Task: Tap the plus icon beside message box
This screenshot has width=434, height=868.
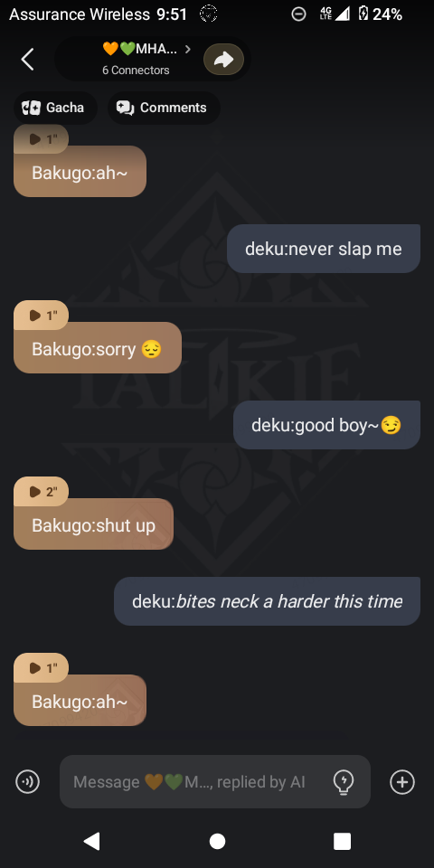Action: coord(401,781)
